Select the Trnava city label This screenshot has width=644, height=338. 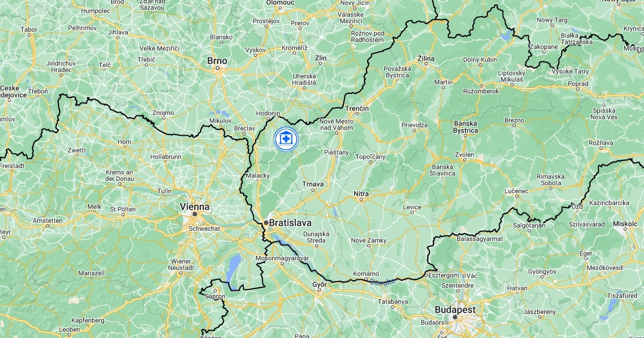[x=313, y=184]
